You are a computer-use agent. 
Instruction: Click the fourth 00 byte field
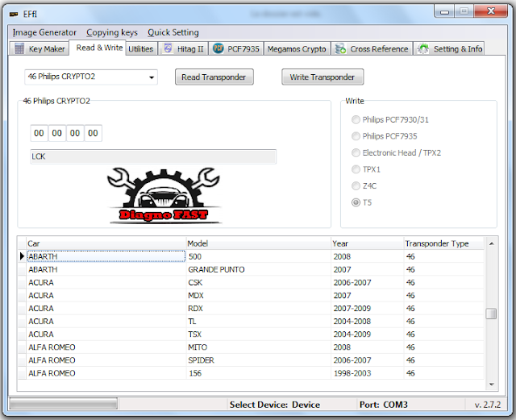pos(94,133)
